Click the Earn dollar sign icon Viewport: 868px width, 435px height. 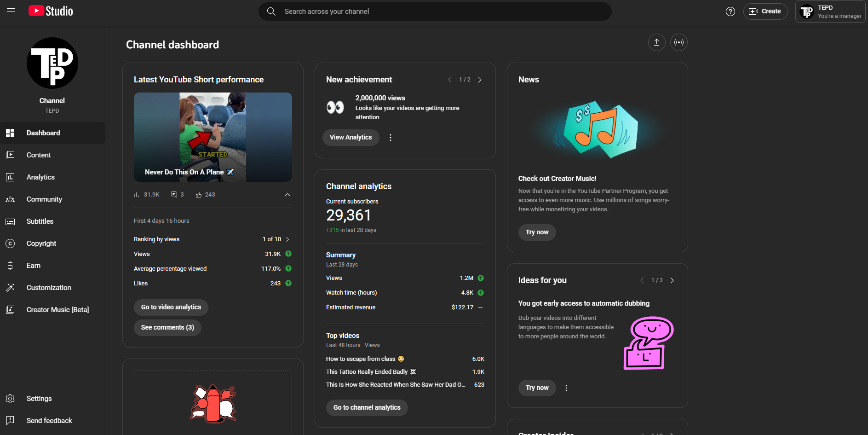[x=10, y=266]
